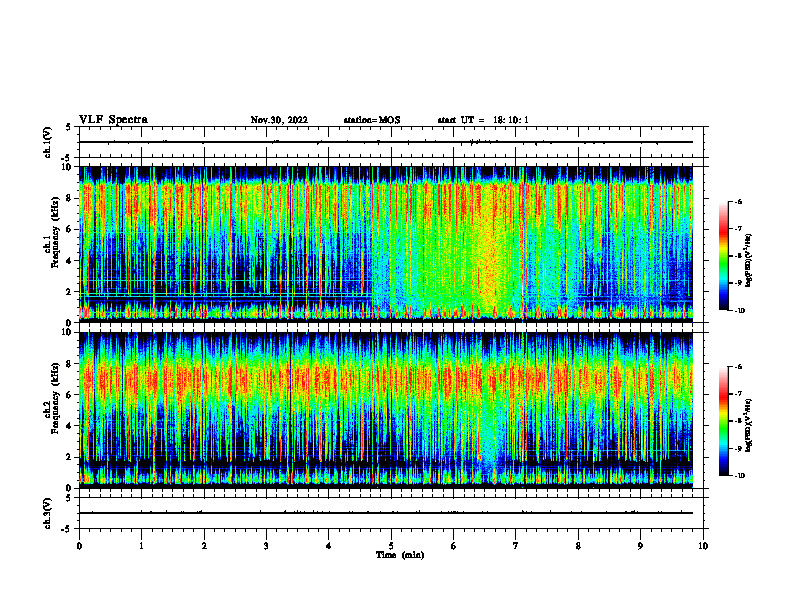Click the "VLF Spectra" plot title

113,120
